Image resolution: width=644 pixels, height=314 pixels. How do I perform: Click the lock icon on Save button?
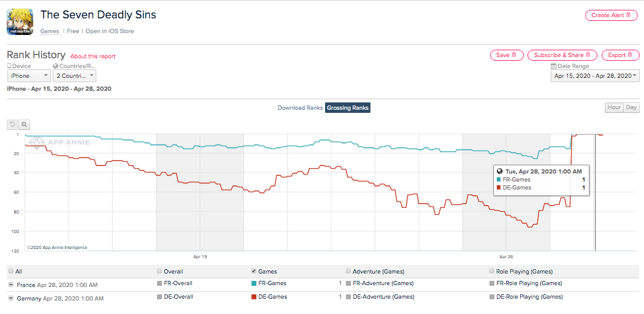point(514,55)
